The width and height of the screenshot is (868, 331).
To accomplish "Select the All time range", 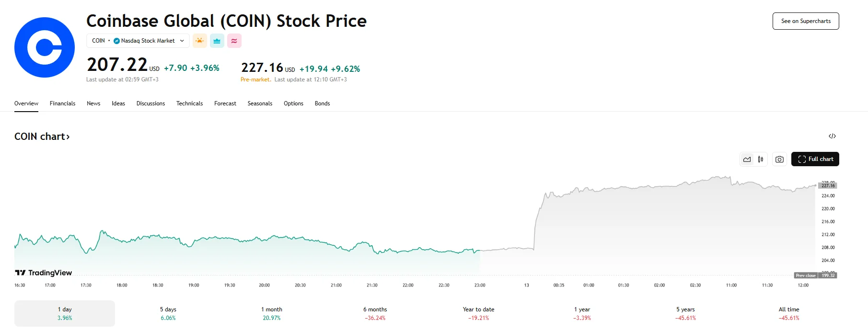I will coord(789,313).
